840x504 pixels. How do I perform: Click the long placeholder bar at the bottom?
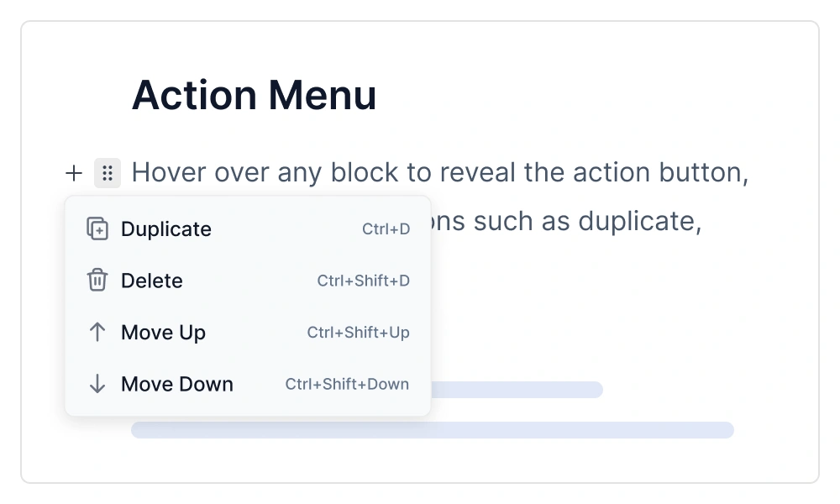432,429
